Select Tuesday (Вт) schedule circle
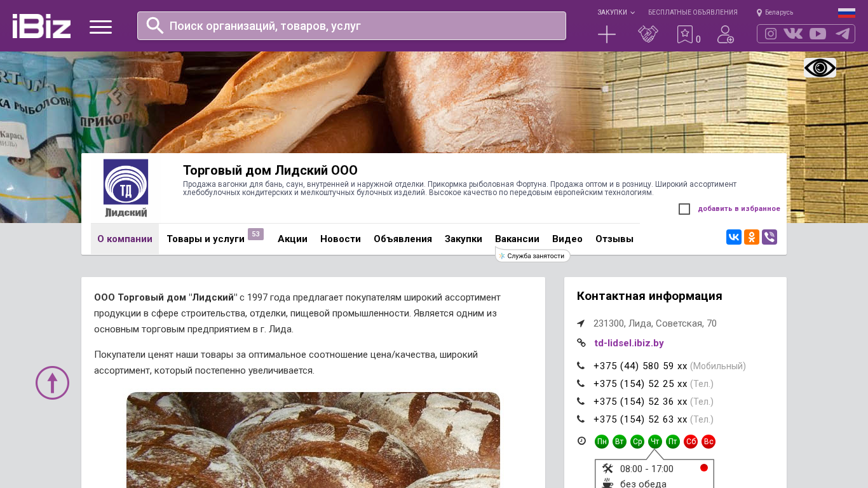This screenshot has width=868, height=488. pyautogui.click(x=620, y=442)
